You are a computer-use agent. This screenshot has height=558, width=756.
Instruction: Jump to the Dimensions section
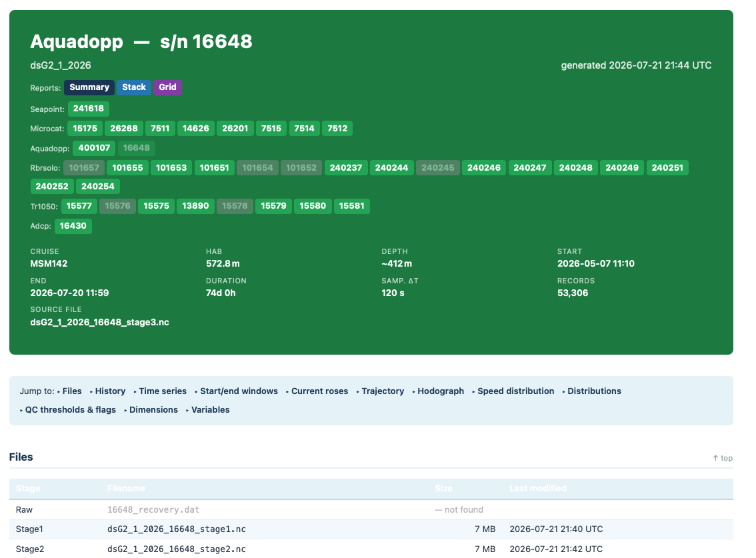pyautogui.click(x=153, y=410)
